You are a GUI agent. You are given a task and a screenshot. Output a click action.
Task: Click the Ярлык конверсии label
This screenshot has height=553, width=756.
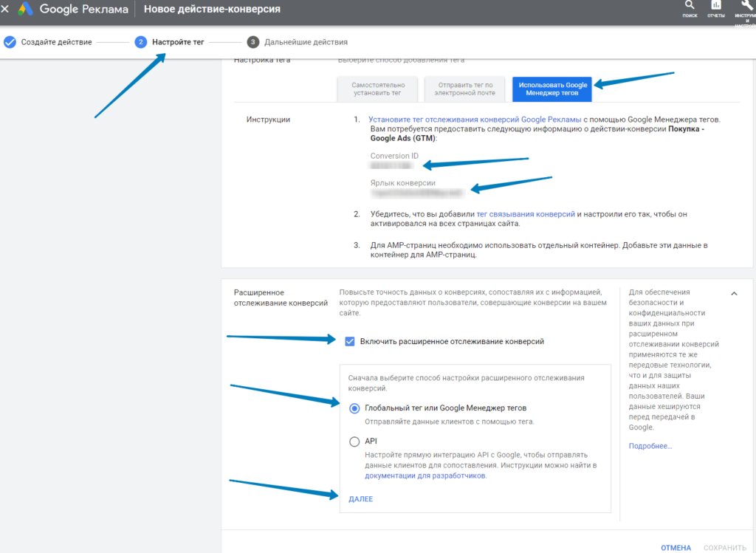[402, 183]
